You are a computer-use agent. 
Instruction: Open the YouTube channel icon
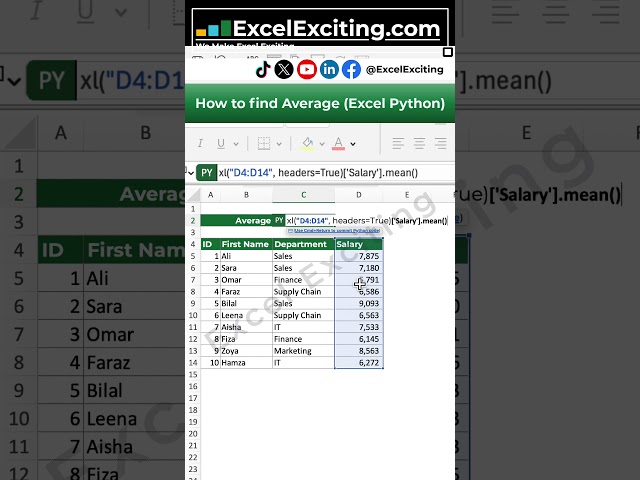tap(307, 69)
